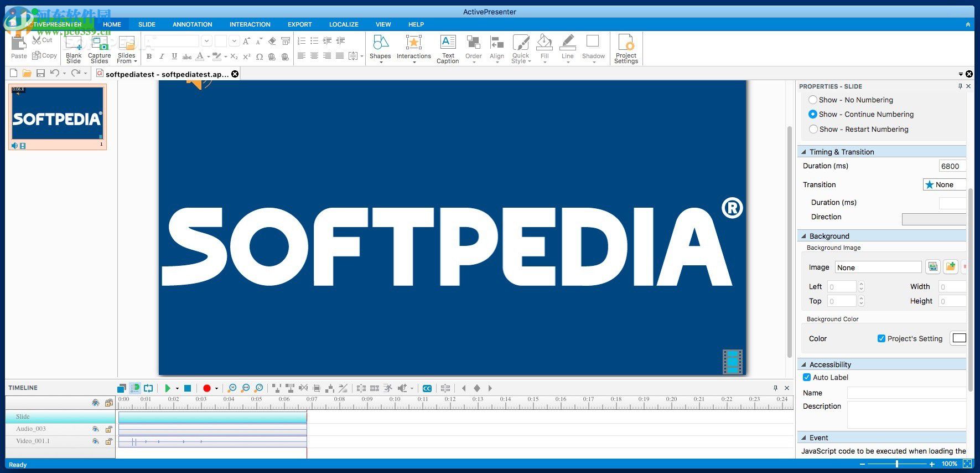Toggle underline text formatting

tap(174, 56)
